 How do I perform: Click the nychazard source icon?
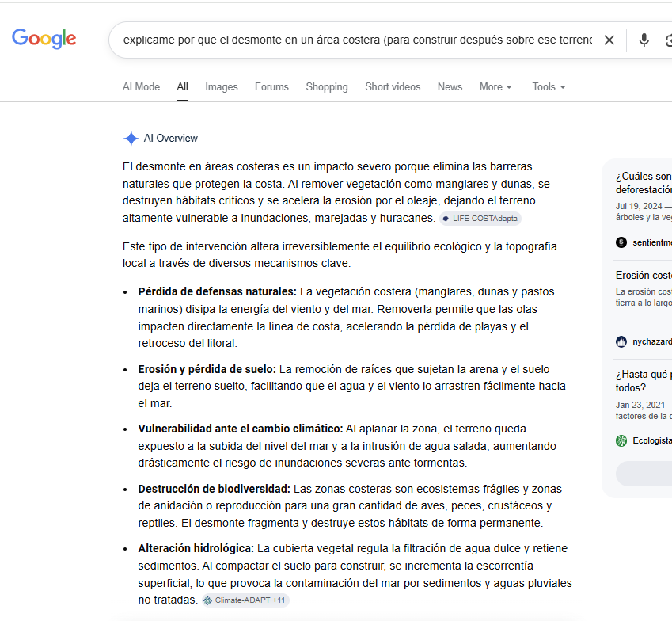tap(621, 341)
